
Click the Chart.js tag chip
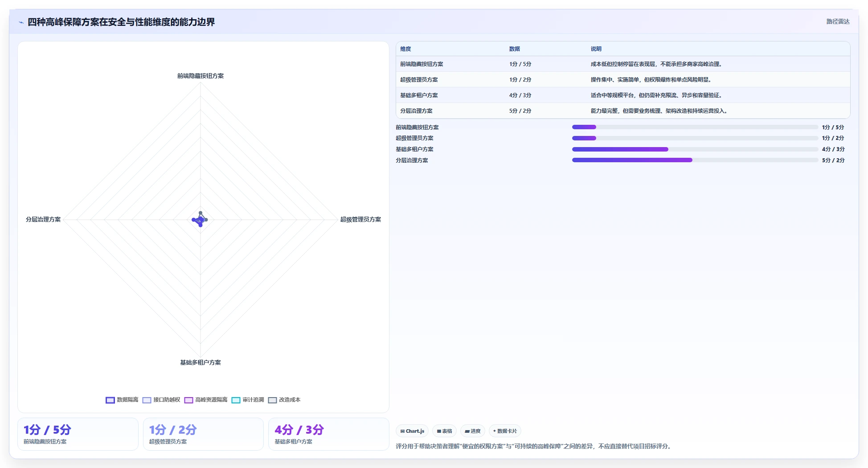click(412, 431)
